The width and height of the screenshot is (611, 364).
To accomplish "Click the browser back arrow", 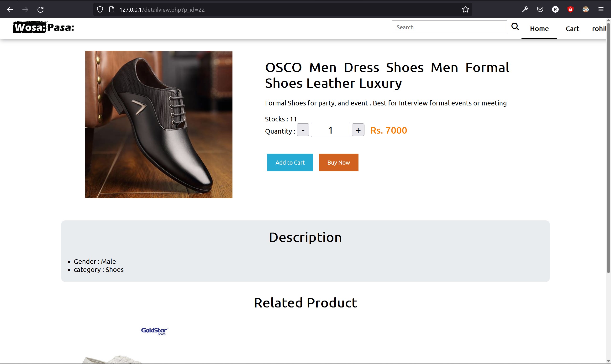I will [10, 10].
